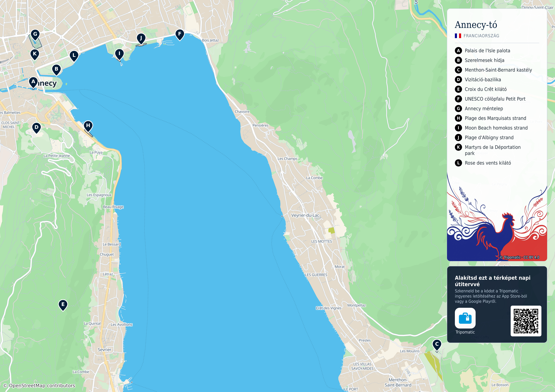Viewport: 555px width, 392px height.
Task: Click the Tripomatic CC BY 4.0 credit
Action: (519, 257)
